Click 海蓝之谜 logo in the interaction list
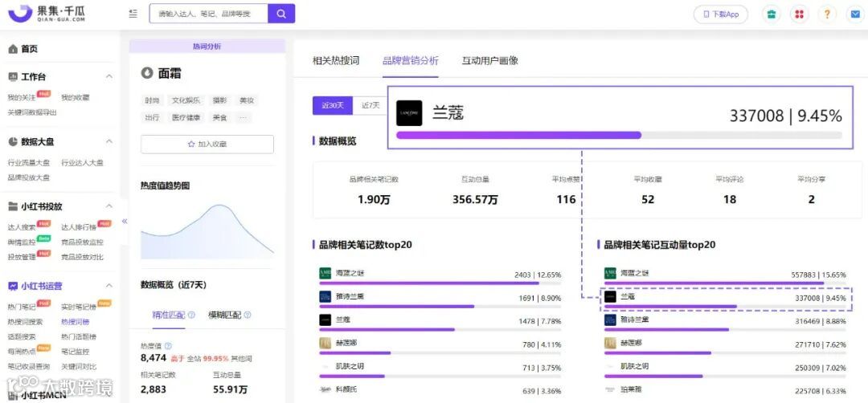The image size is (868, 403). (x=610, y=274)
